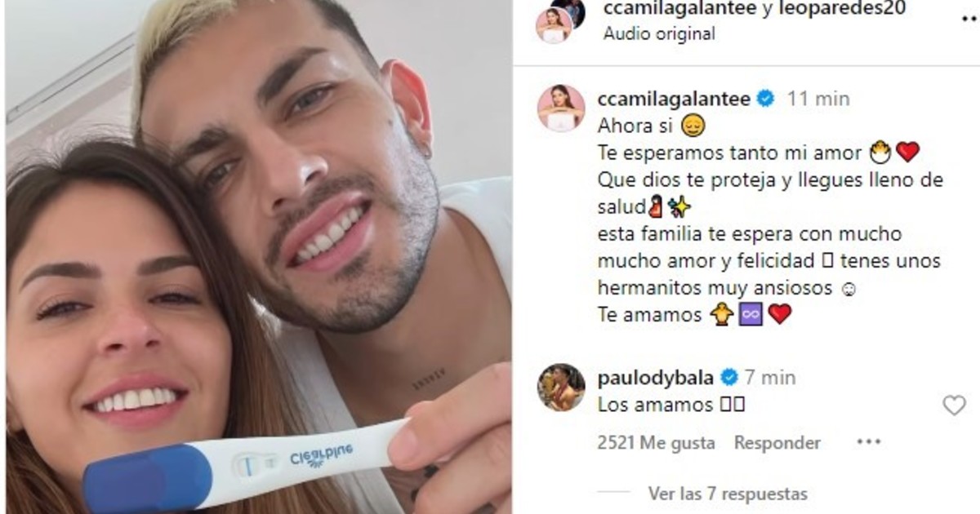Click the verified badge next to ccamilagalantee

[766, 99]
